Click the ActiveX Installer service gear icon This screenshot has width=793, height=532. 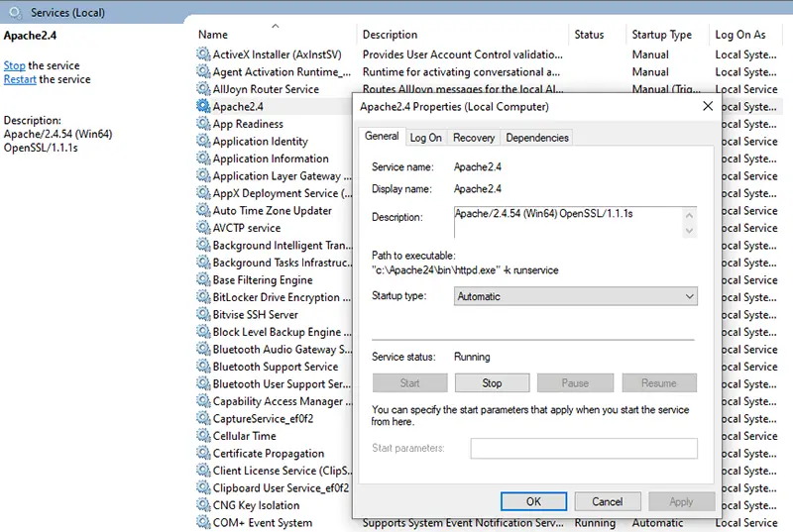(203, 54)
